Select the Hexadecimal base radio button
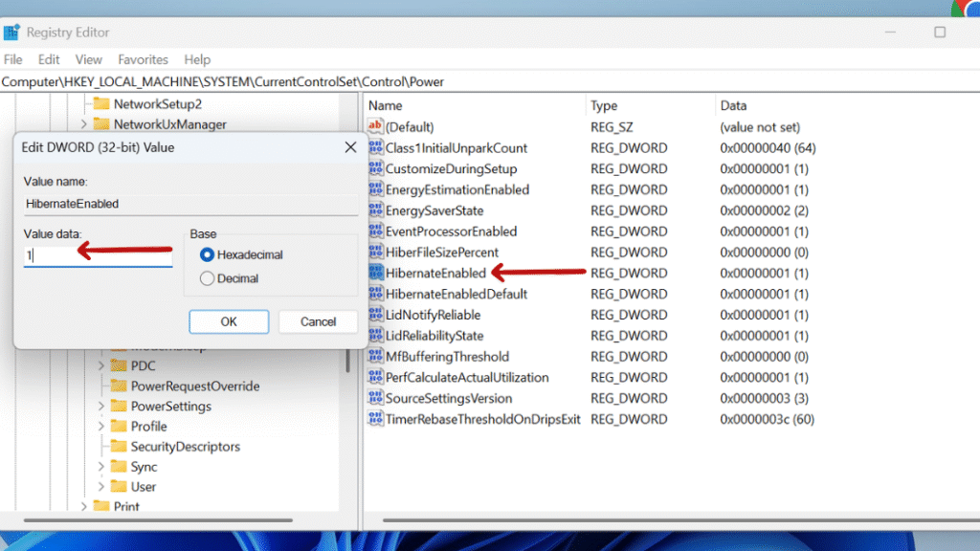The height and width of the screenshot is (551, 980). click(x=207, y=254)
